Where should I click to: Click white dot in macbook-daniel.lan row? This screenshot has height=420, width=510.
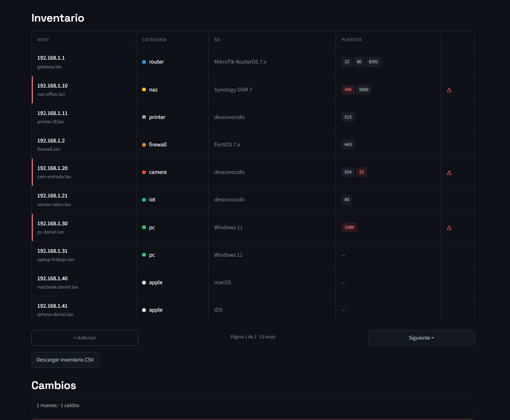pos(144,283)
